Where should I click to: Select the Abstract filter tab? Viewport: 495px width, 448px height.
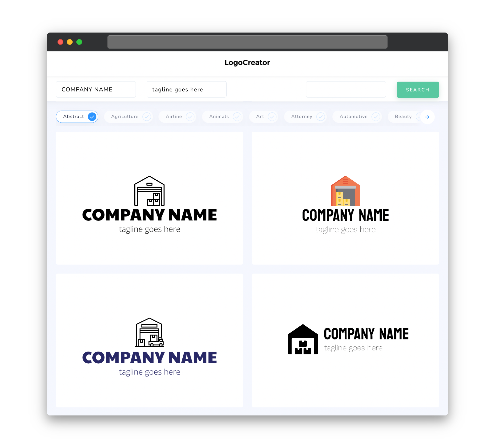tap(77, 116)
